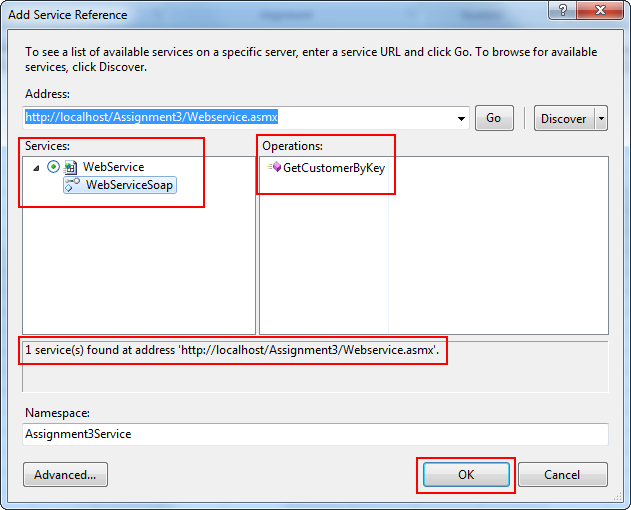The image size is (631, 510).
Task: Click the GetCustomerByKey operation icon
Action: (x=274, y=167)
